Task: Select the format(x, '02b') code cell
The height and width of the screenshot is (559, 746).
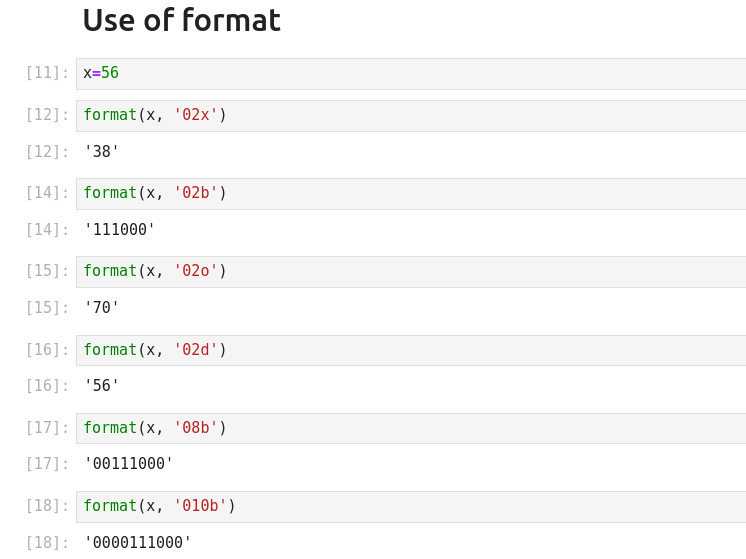Action: coord(400,194)
